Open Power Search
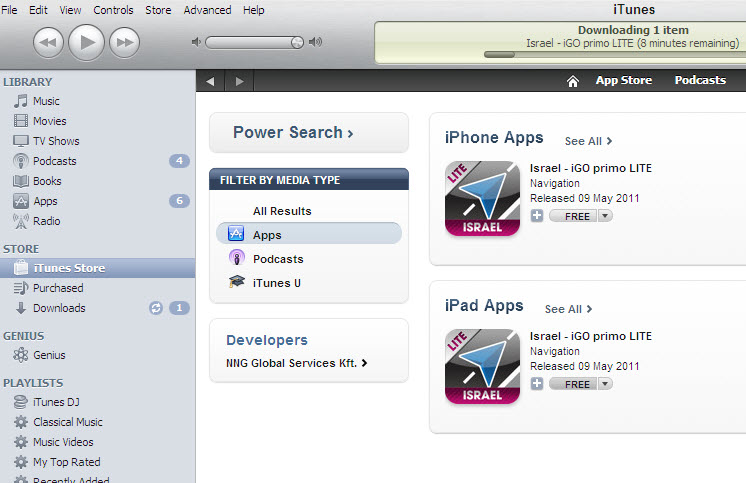 [293, 132]
